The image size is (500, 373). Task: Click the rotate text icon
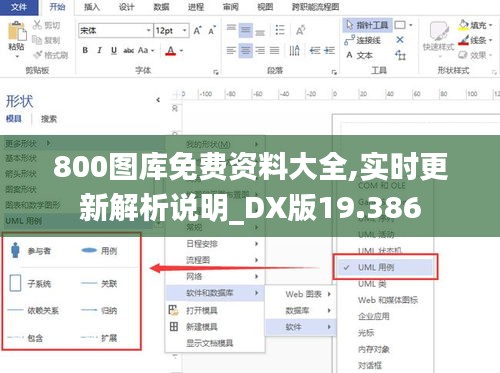[300, 30]
